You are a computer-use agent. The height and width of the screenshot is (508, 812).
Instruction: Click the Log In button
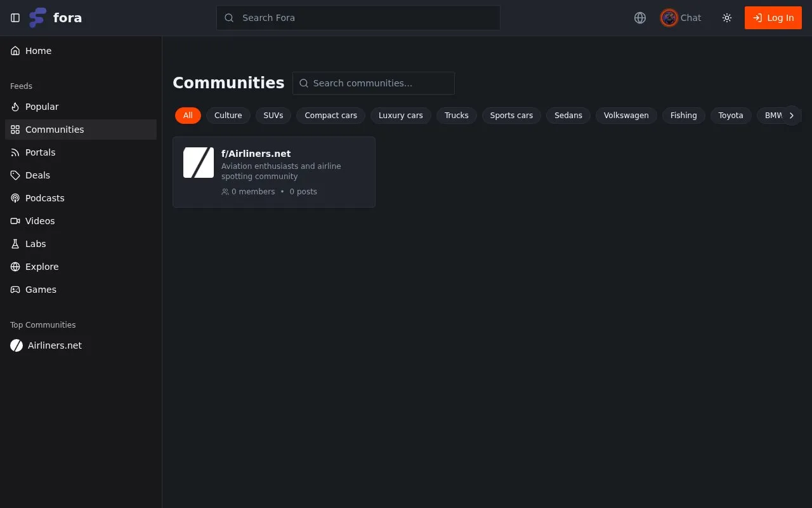coord(773,18)
